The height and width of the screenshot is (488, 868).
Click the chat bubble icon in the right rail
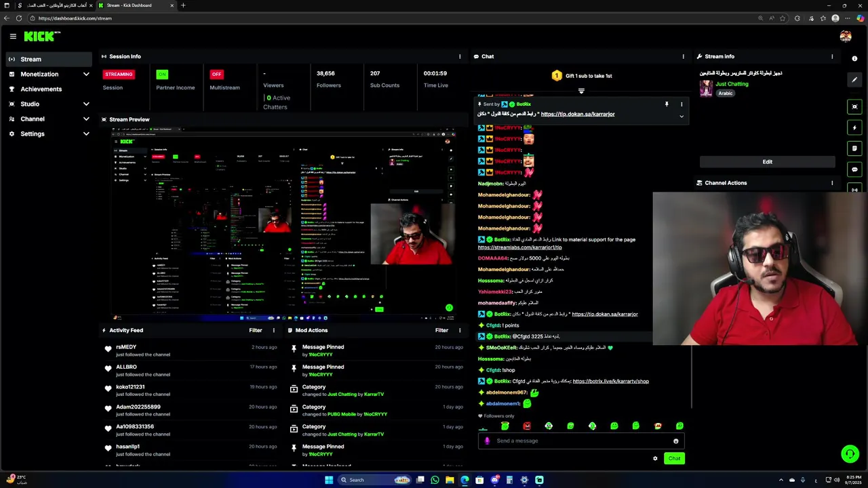click(x=854, y=169)
